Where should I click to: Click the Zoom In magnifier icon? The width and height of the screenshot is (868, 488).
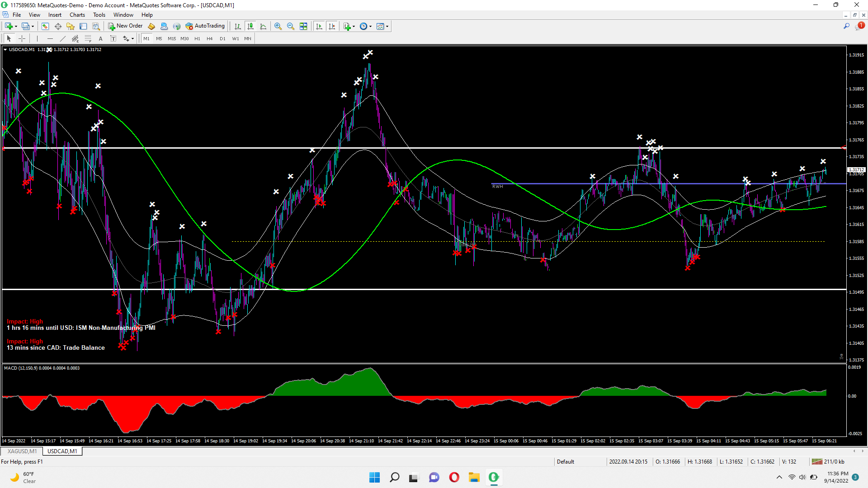[278, 26]
